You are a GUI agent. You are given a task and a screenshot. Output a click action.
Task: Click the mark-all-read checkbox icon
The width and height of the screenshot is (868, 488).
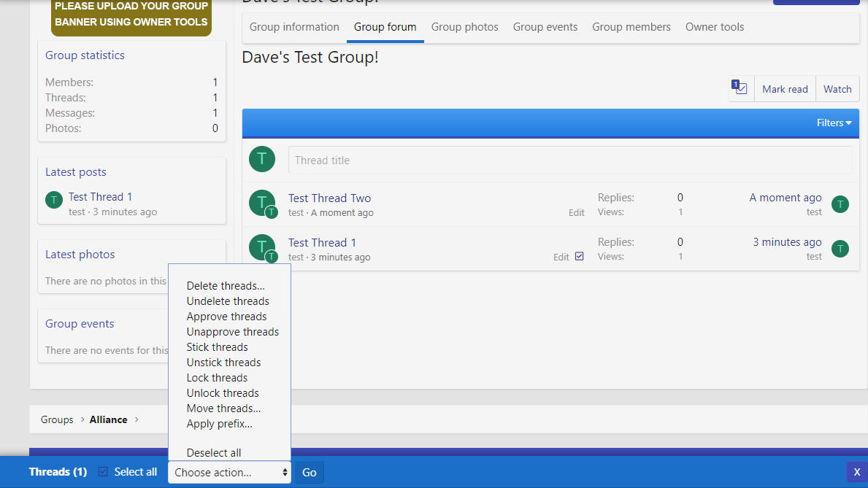[741, 88]
